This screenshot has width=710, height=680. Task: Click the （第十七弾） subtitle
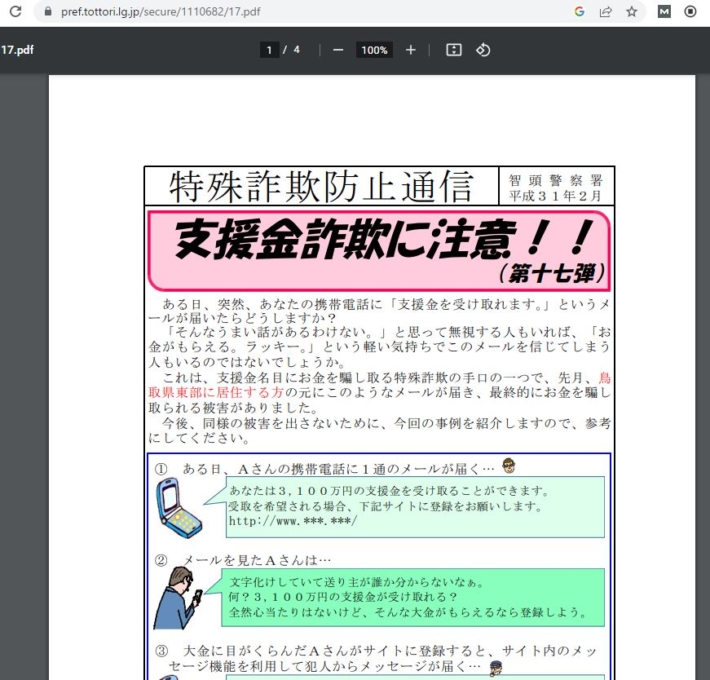tap(552, 273)
